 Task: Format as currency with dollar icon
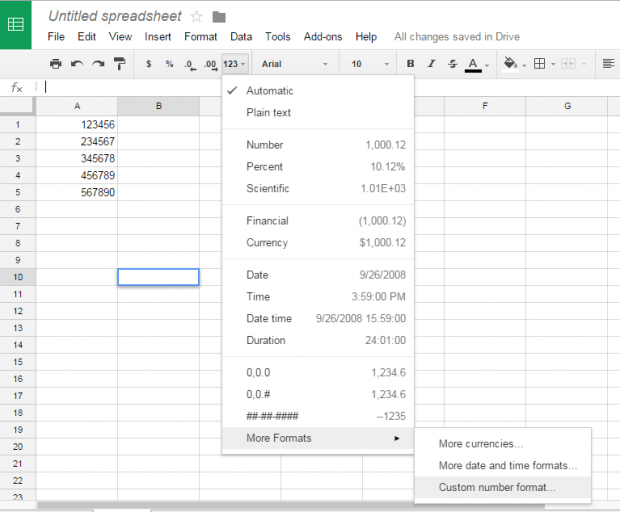point(149,64)
